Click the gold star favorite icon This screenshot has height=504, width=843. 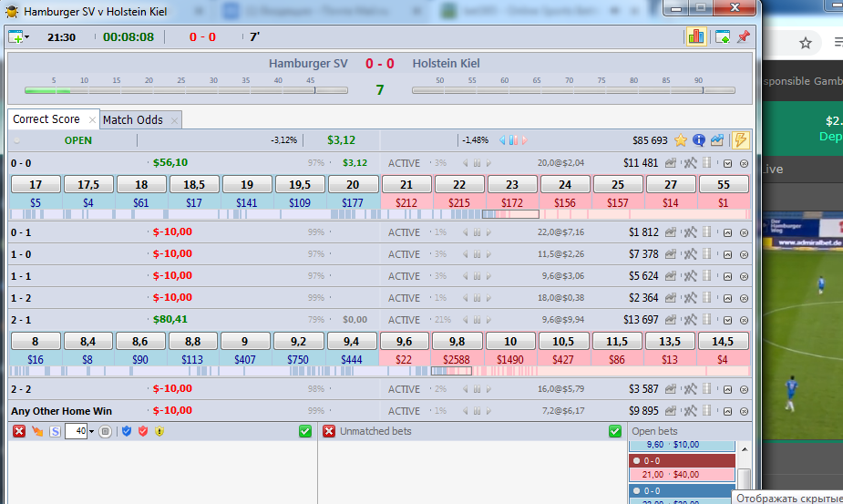(680, 140)
